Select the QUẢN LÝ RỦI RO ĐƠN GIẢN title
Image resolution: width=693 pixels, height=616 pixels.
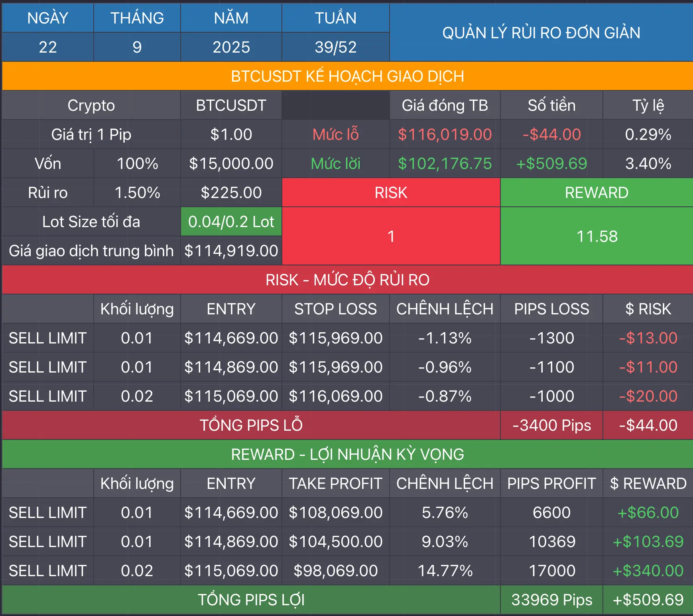[541, 33]
